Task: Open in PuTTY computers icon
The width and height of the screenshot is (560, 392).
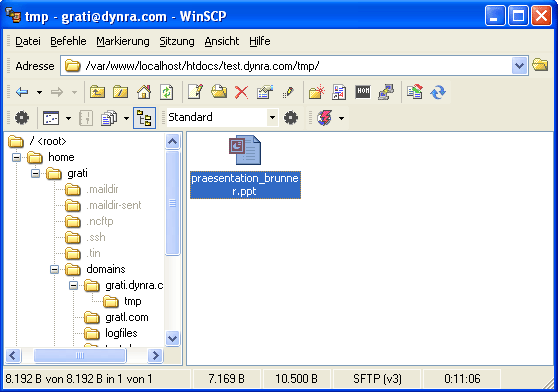Action: click(386, 92)
